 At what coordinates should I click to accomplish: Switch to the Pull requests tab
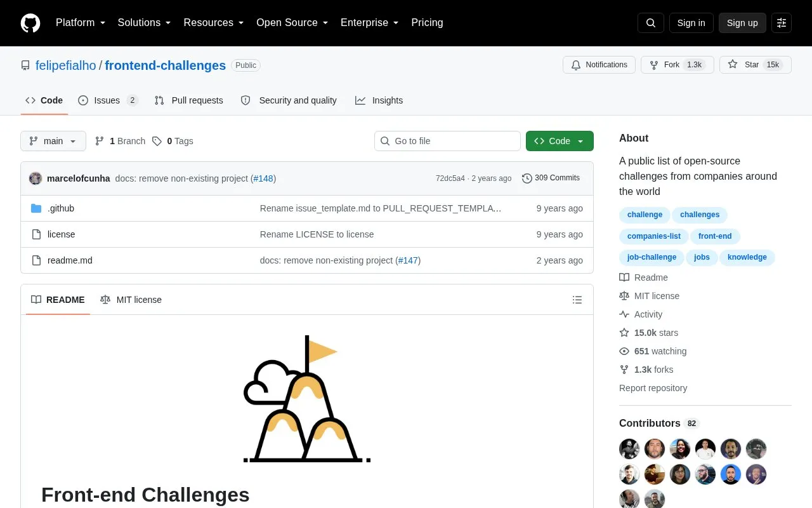click(189, 100)
